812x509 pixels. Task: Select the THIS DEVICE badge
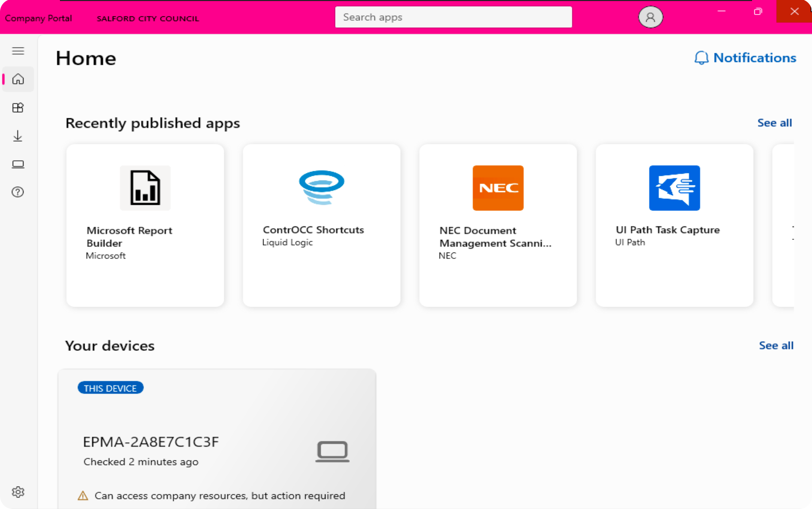(110, 388)
